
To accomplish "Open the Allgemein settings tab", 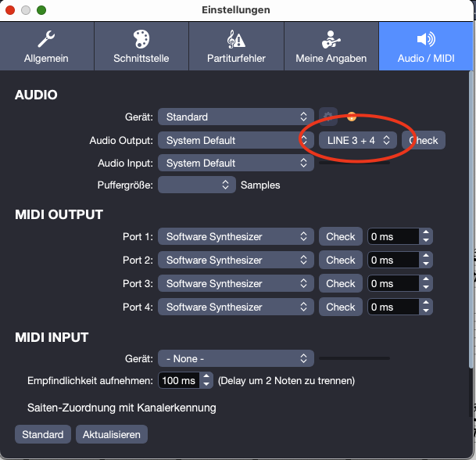I will 47,47.
